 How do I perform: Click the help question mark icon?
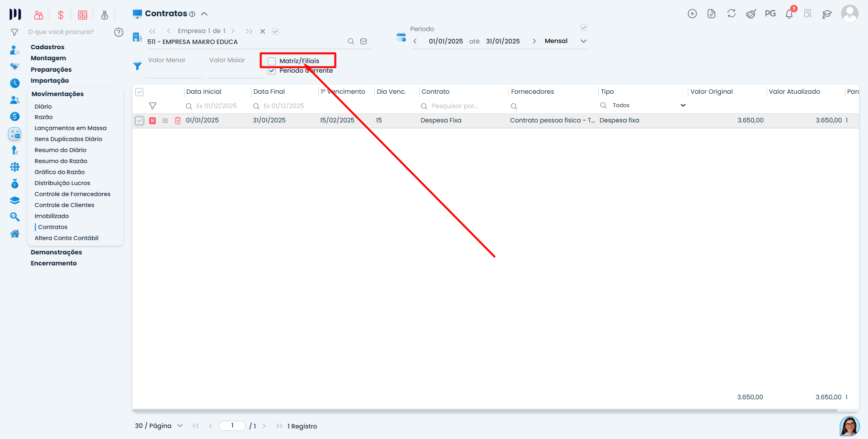tap(119, 32)
